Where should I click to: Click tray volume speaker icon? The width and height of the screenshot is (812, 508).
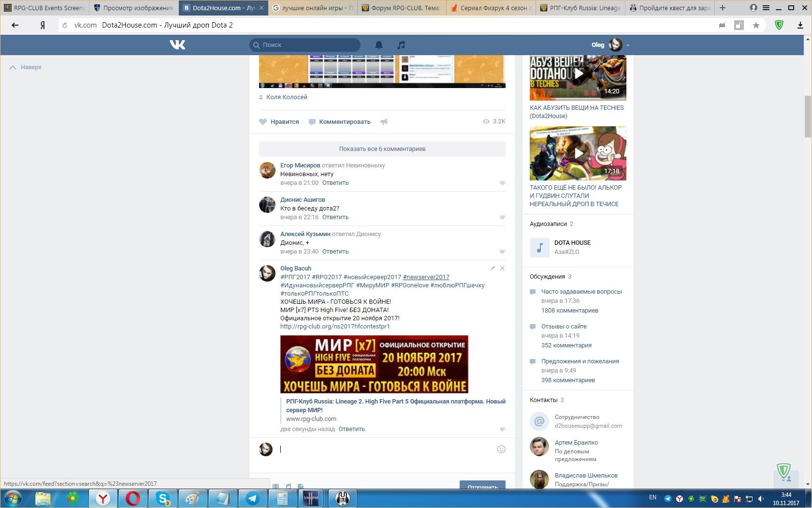[x=761, y=499]
